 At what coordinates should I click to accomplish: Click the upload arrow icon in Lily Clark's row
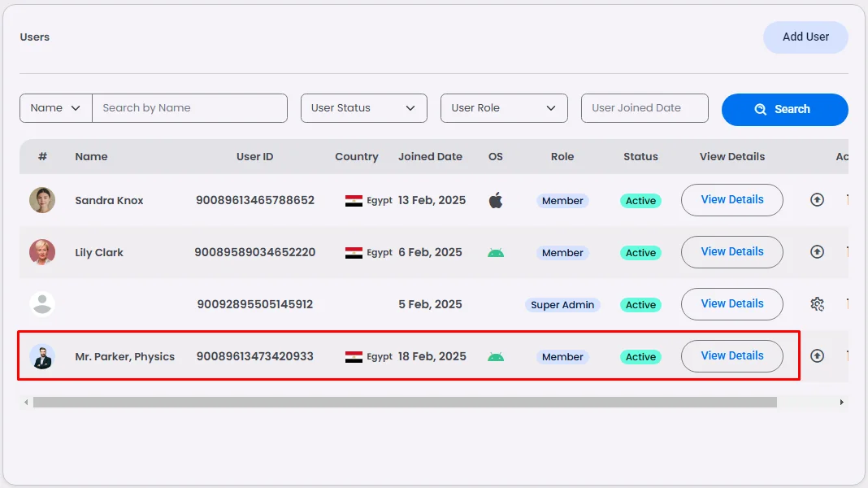click(x=817, y=251)
